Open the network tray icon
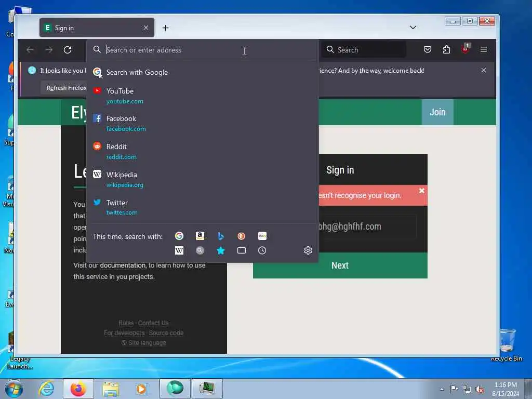 point(467,389)
